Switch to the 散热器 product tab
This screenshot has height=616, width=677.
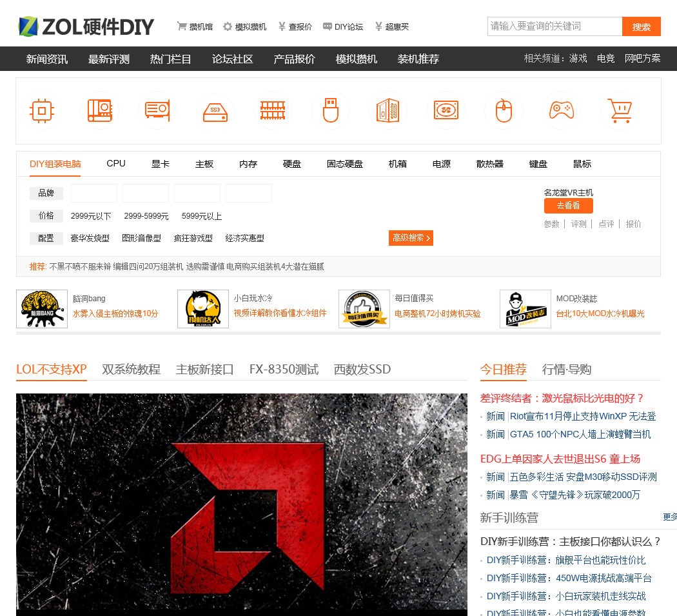pos(489,164)
